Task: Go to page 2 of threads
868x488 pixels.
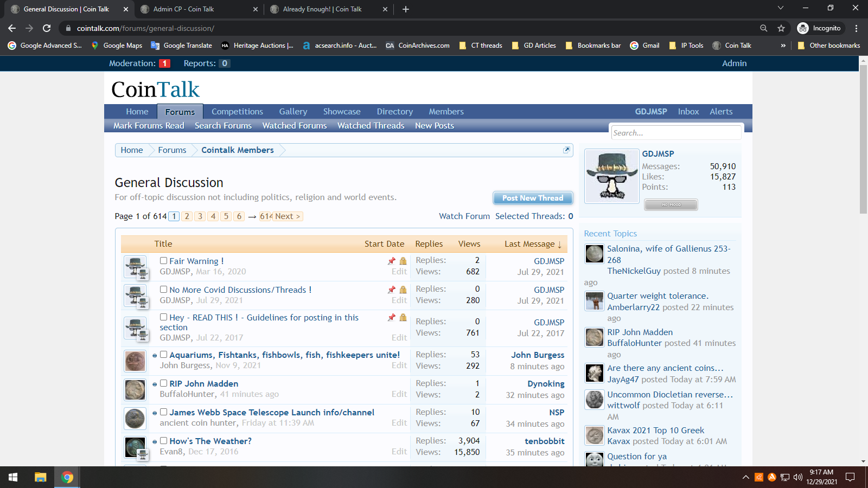Action: click(x=187, y=216)
